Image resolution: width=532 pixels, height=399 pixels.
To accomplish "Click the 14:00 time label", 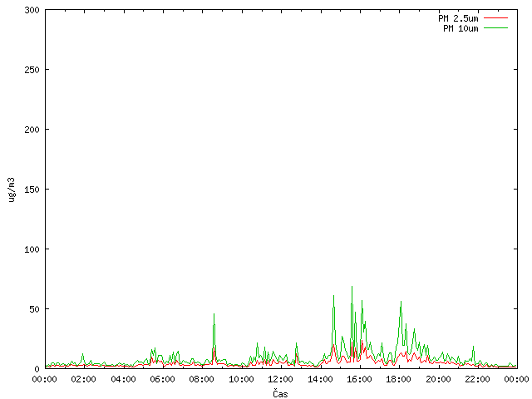I will (x=320, y=379).
